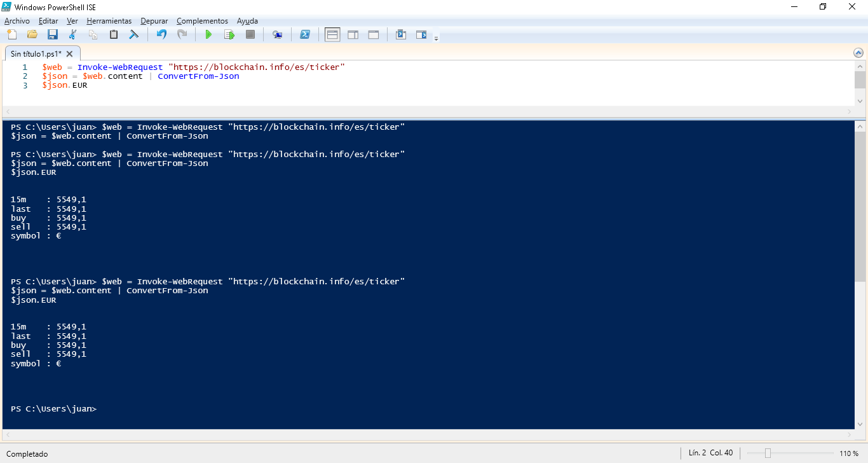
Task: Create a new script
Action: tap(11, 34)
